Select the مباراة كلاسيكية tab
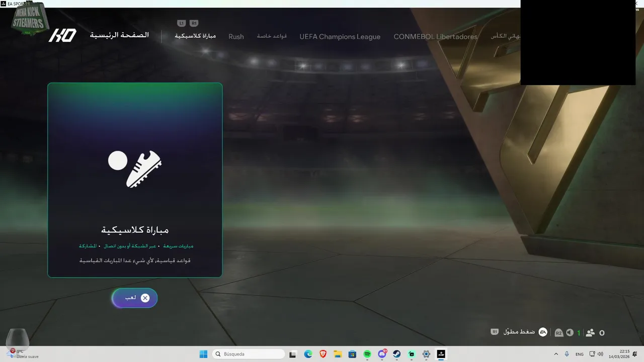Image resolution: width=644 pixels, height=362 pixels. [195, 36]
